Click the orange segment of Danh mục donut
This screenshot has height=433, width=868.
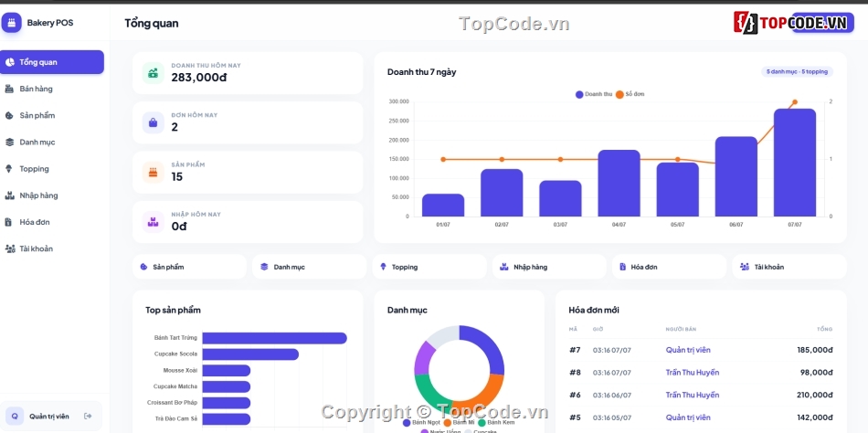[x=482, y=393]
